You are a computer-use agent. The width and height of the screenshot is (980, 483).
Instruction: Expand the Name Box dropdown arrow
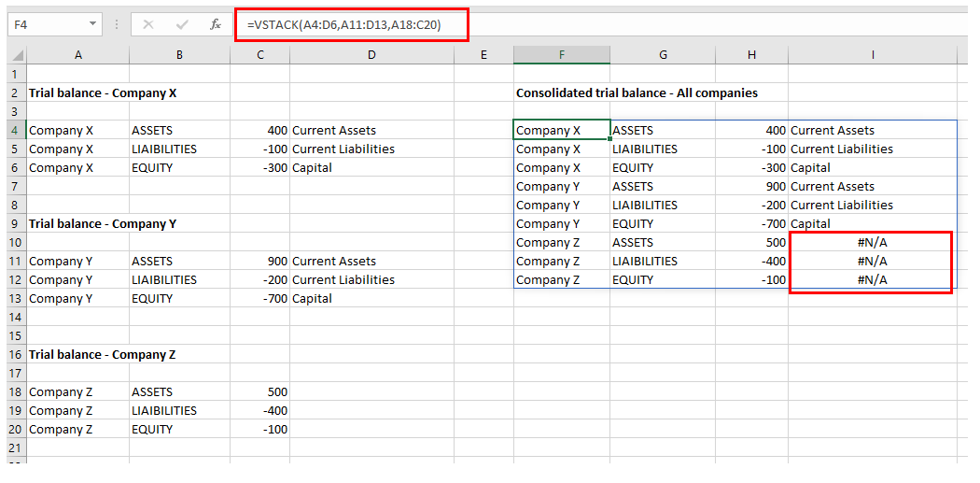(92, 25)
